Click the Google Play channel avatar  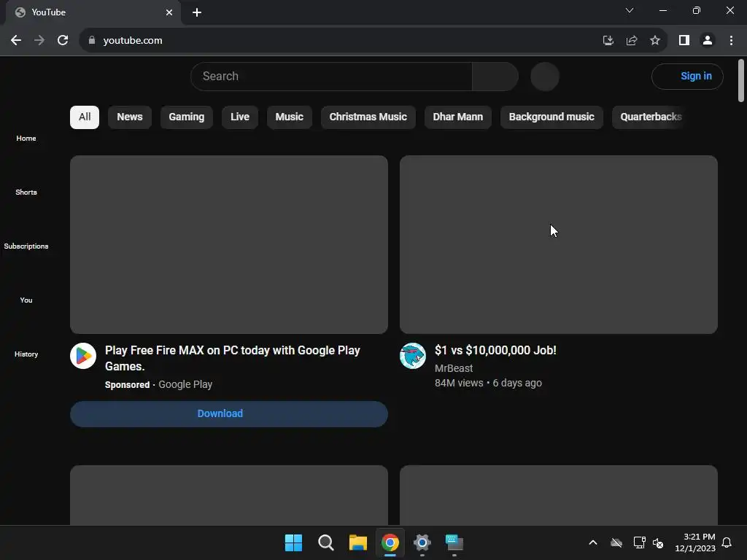point(83,356)
